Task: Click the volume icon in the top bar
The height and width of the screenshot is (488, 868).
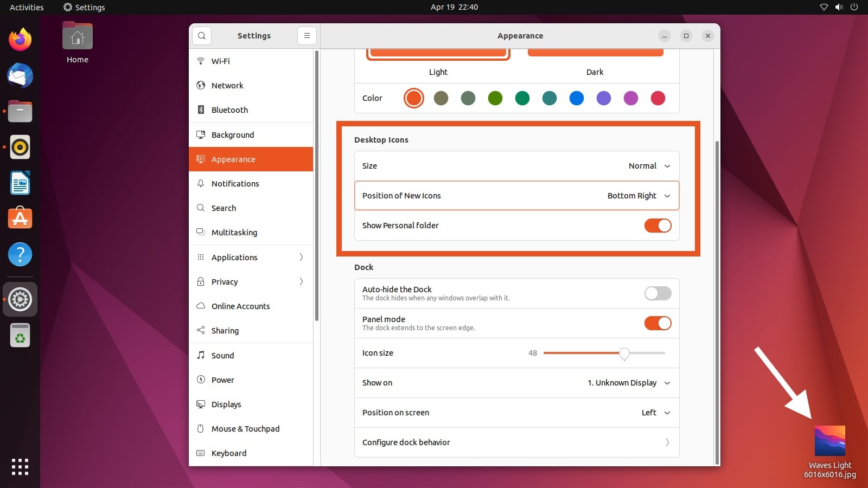Action: click(x=839, y=7)
